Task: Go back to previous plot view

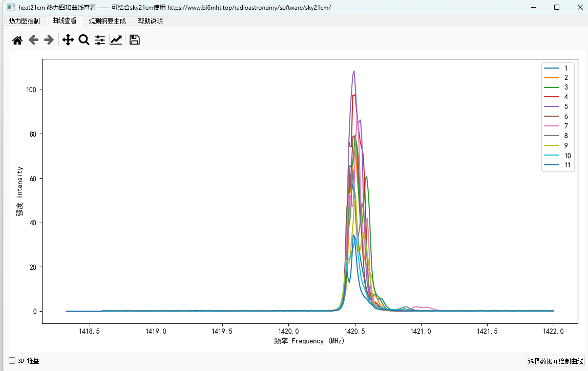Action: [33, 40]
